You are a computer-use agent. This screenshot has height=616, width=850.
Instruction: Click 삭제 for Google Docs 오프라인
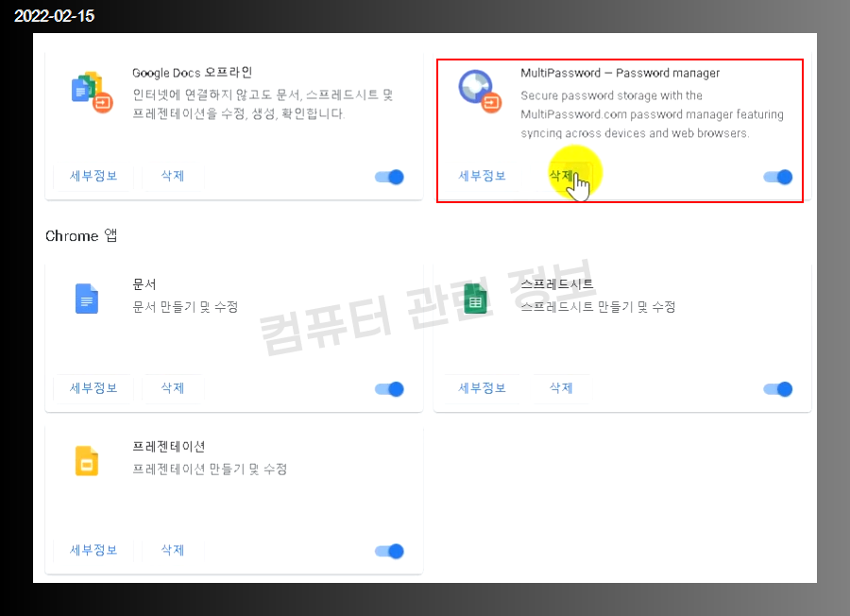(x=173, y=176)
